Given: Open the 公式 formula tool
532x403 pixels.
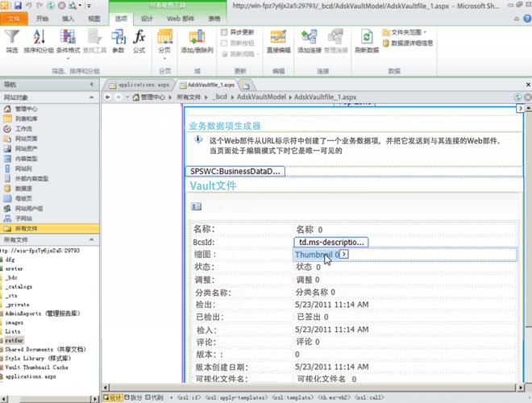Looking at the screenshot, I should (139, 41).
